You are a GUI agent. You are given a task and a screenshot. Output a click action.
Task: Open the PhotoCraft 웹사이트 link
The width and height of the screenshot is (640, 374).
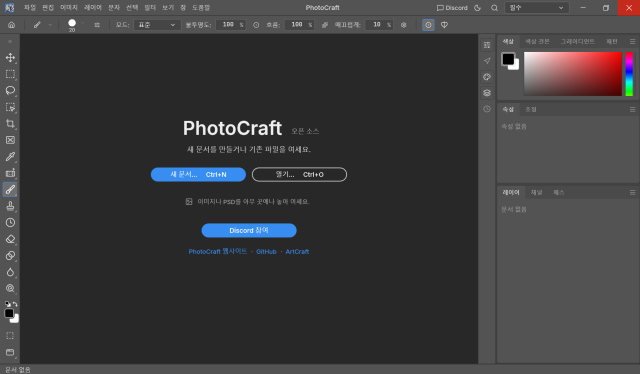click(218, 252)
